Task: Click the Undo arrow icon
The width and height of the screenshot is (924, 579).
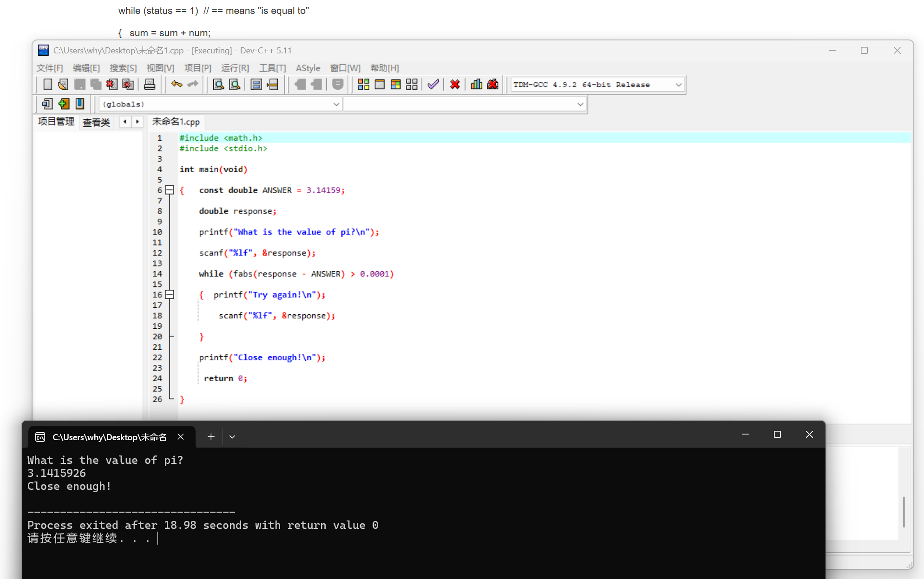Action: (177, 85)
